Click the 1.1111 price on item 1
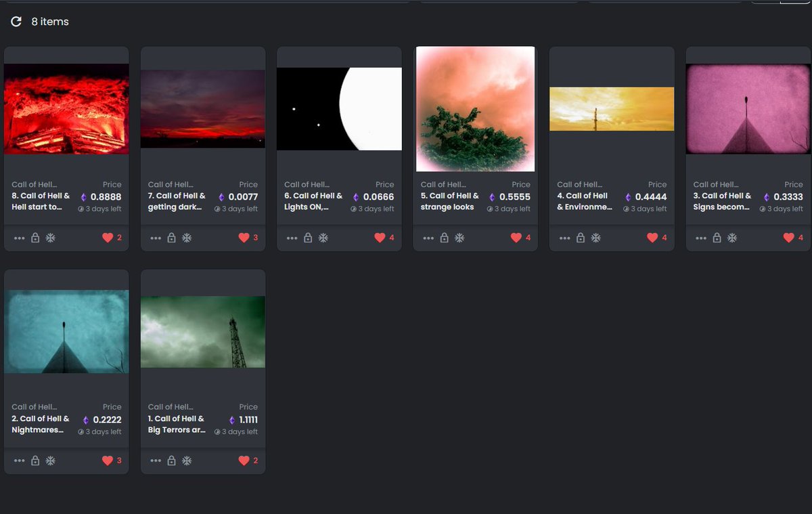 point(248,420)
